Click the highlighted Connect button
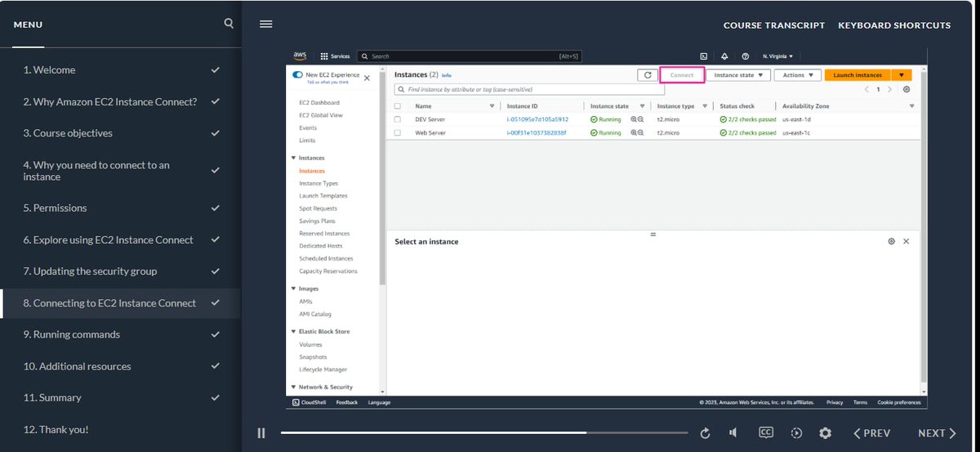The width and height of the screenshot is (980, 452). (x=682, y=75)
